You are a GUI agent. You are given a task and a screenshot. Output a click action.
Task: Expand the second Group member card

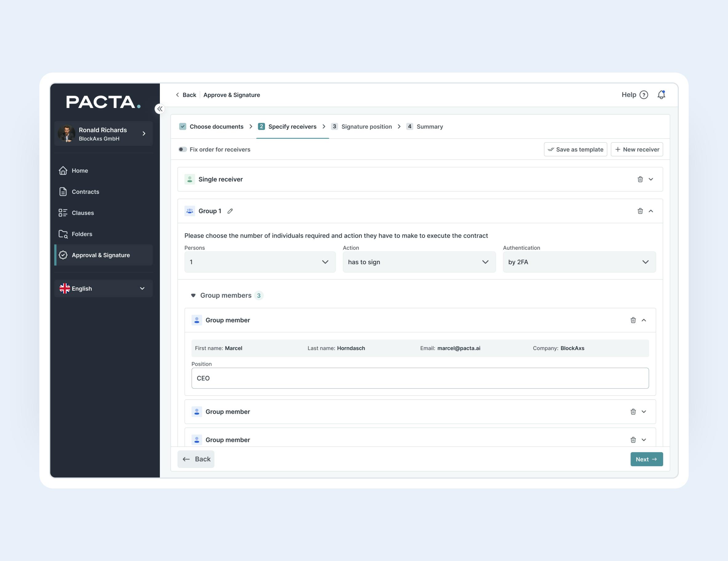pos(644,412)
